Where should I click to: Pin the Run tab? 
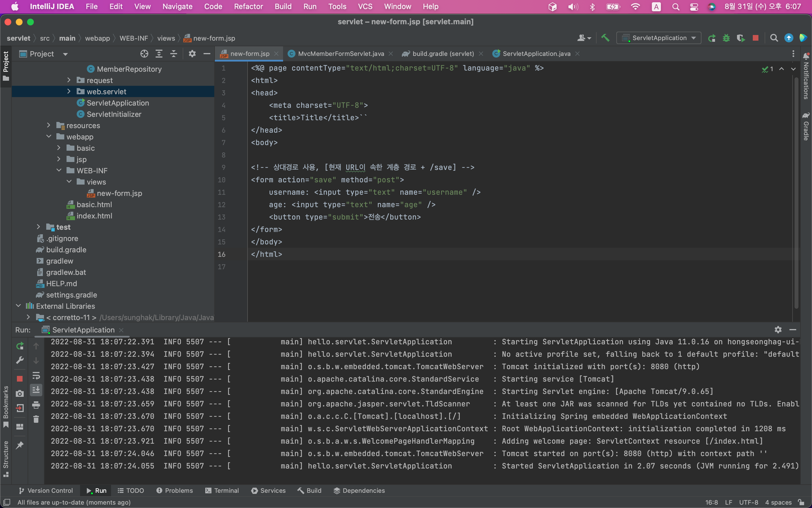pyautogui.click(x=20, y=445)
